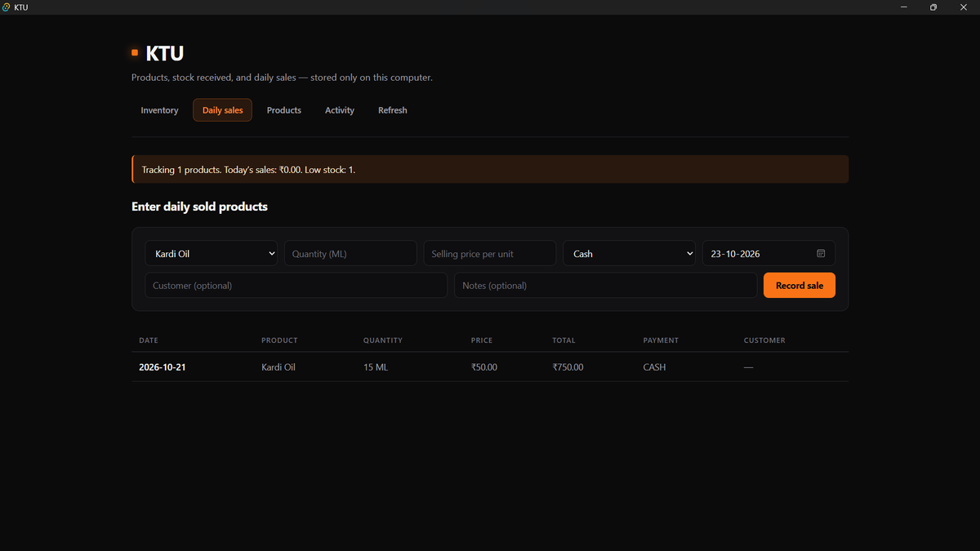Click the PAYMENT column header

click(x=661, y=340)
